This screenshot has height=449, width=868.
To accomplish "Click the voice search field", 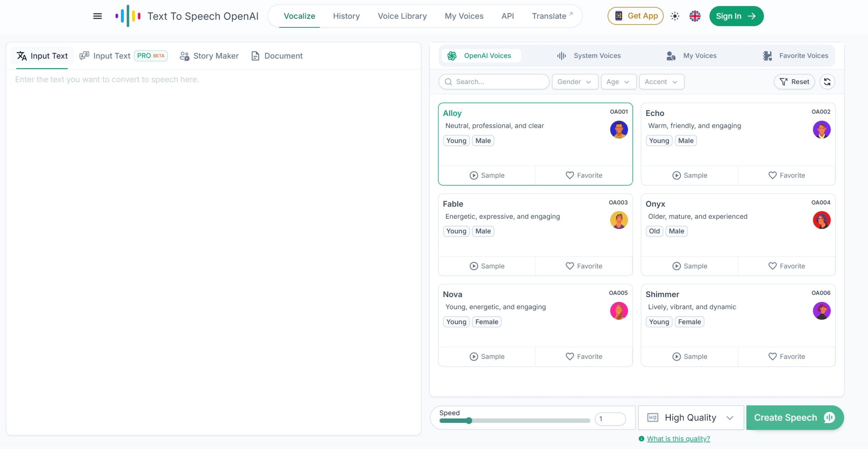I will pos(494,82).
